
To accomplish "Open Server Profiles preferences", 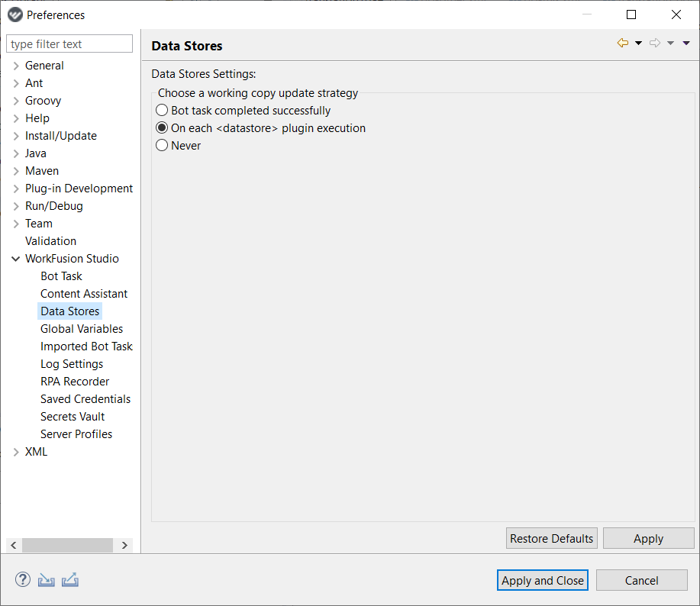I will [x=76, y=434].
